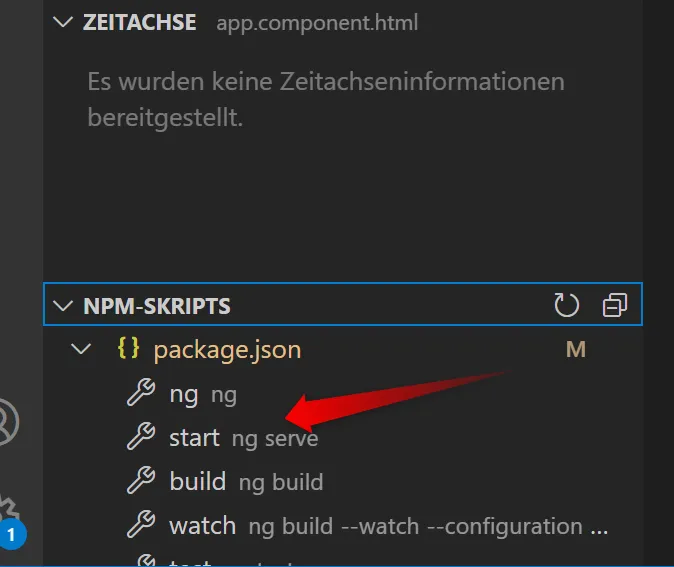
Task: Click the wrench icon beside ng
Action: 141,392
